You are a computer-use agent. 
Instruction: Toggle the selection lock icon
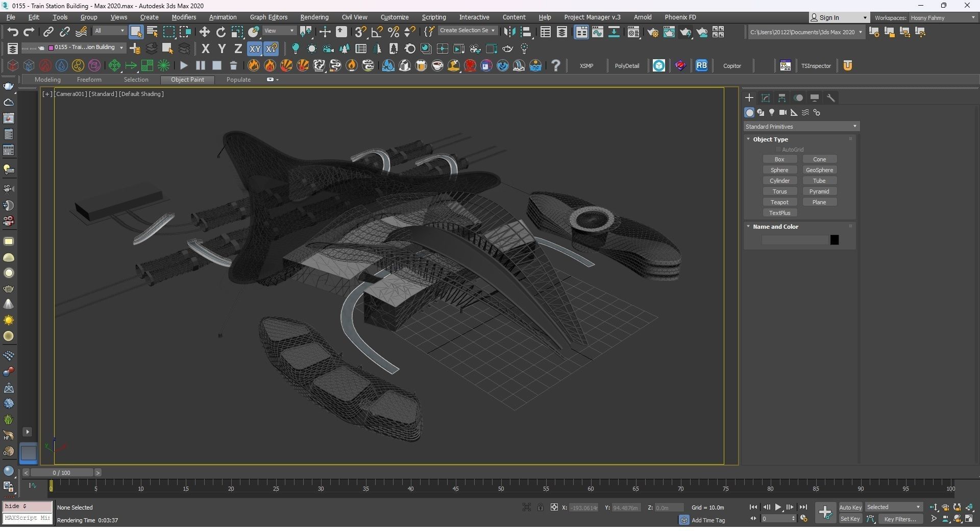540,508
